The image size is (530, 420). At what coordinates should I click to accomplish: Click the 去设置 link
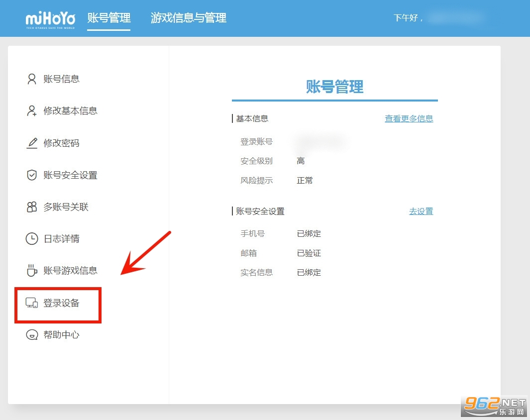pos(421,211)
